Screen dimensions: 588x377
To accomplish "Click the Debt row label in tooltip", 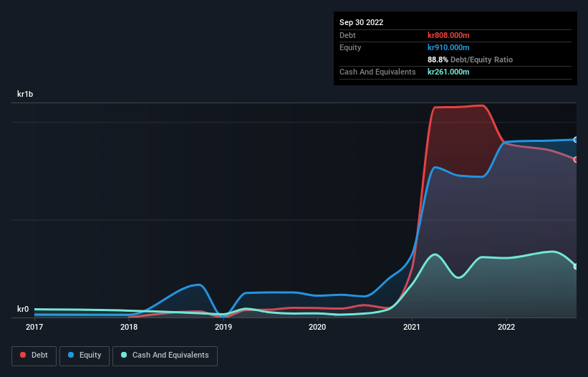I will click(x=347, y=35).
